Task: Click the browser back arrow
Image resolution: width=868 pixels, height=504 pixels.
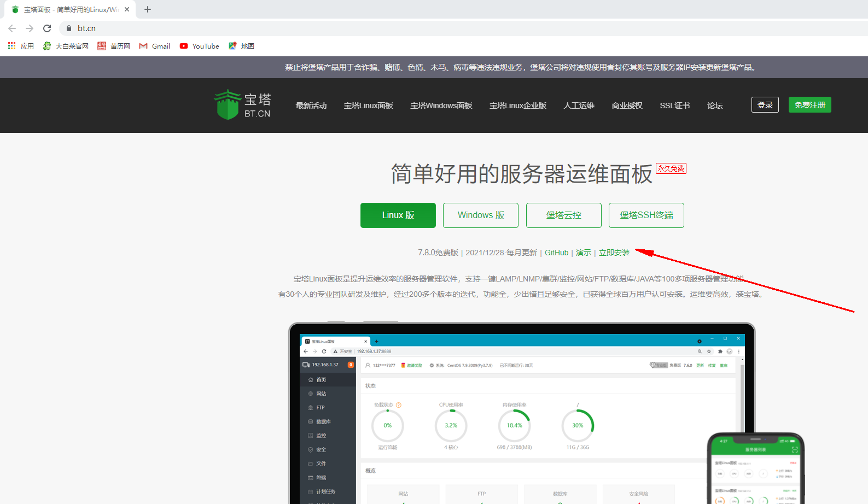Action: tap(12, 28)
